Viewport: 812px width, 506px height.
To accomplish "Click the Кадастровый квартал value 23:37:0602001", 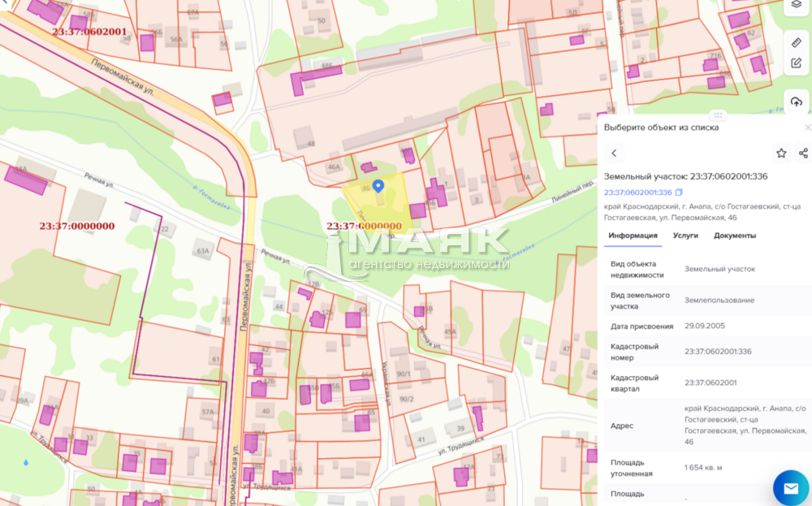I will pyautogui.click(x=710, y=383).
